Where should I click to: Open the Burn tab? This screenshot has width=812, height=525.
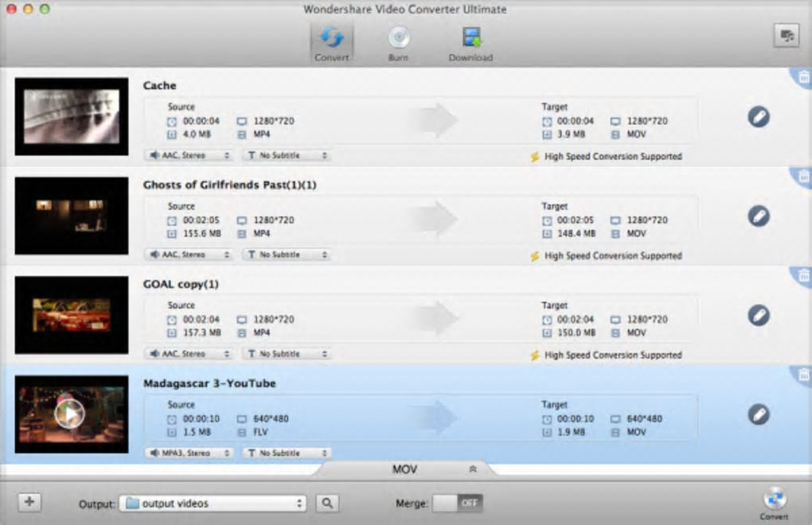[398, 44]
